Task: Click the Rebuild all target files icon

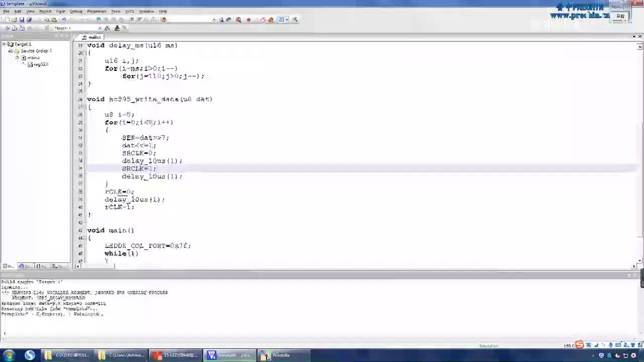Action: (x=22, y=28)
